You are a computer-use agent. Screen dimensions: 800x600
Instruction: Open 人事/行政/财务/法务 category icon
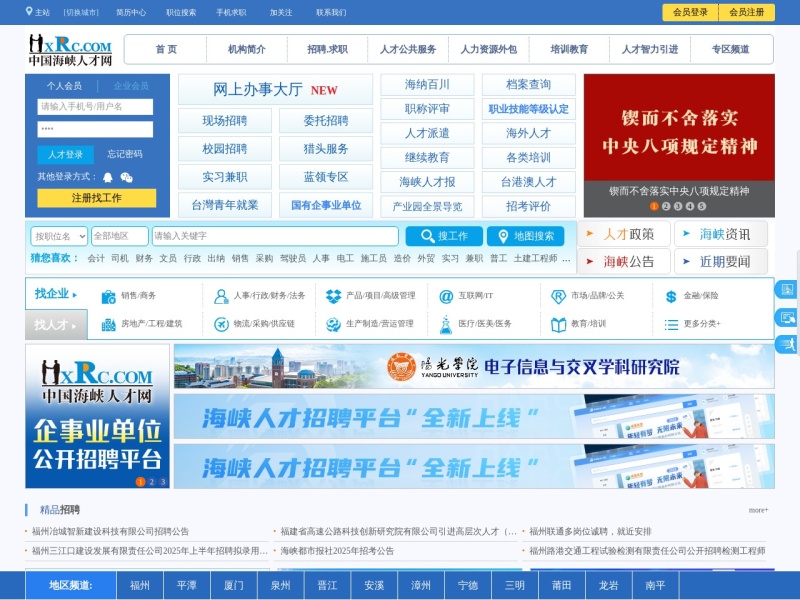pos(221,296)
